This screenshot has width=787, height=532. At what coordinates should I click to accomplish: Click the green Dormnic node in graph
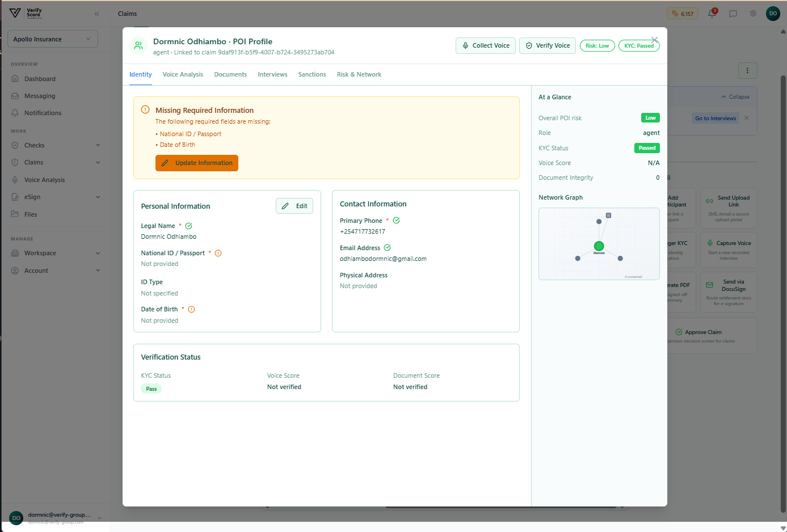tap(599, 246)
